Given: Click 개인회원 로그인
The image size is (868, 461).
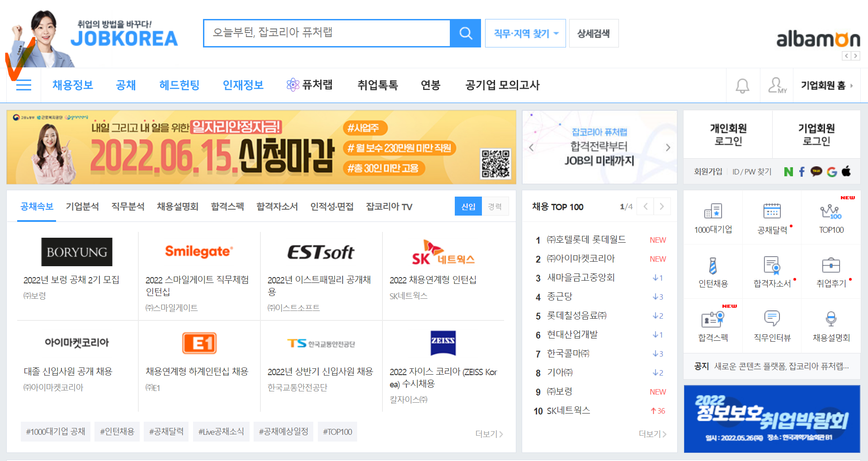Looking at the screenshot, I should pos(728,135).
